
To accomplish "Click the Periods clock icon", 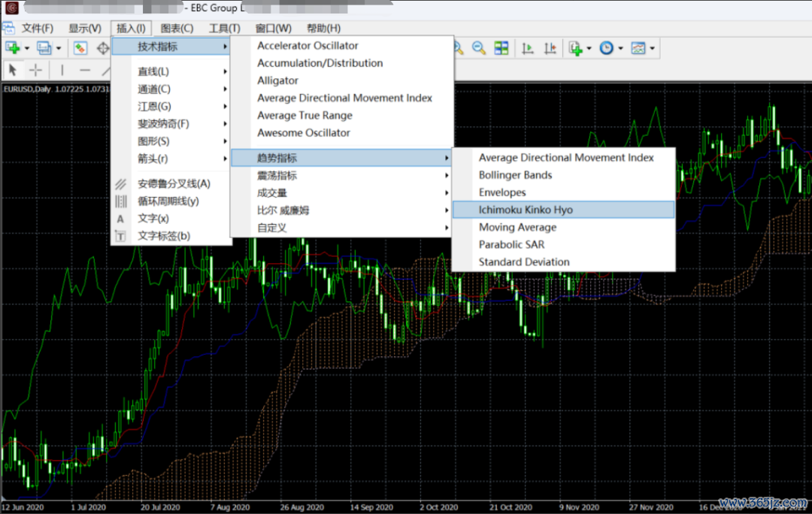I will (x=607, y=48).
